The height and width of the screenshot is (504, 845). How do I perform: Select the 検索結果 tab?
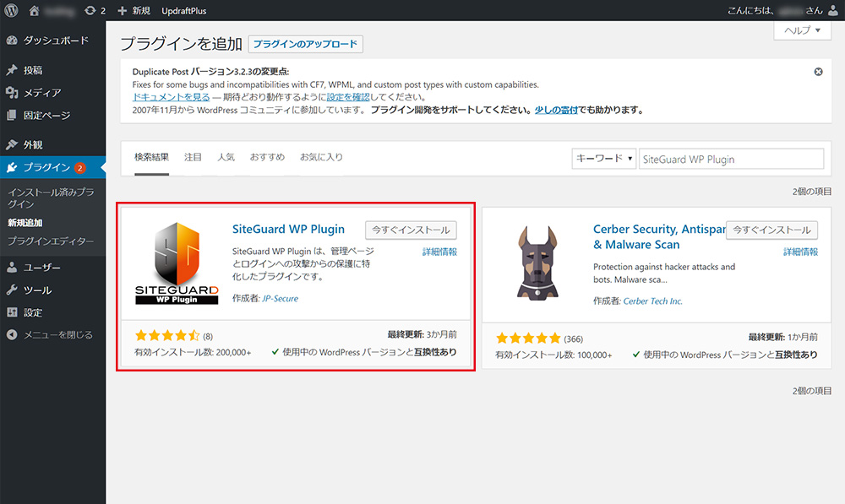[151, 157]
